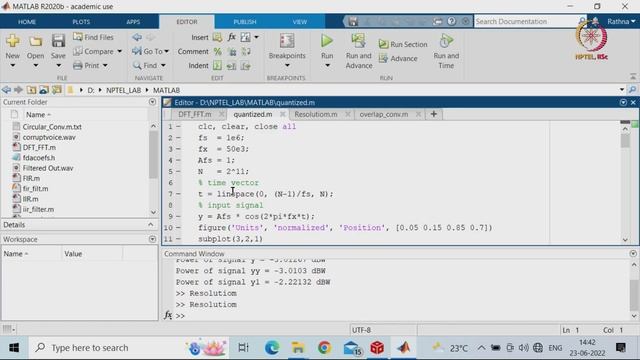The width and height of the screenshot is (640, 360).
Task: Select iir_filter.m in Current Folder
Action: (38, 209)
